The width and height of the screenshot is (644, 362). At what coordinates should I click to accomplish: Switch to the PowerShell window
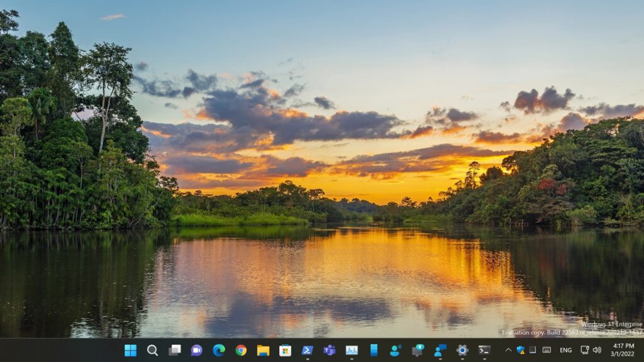[307, 350]
